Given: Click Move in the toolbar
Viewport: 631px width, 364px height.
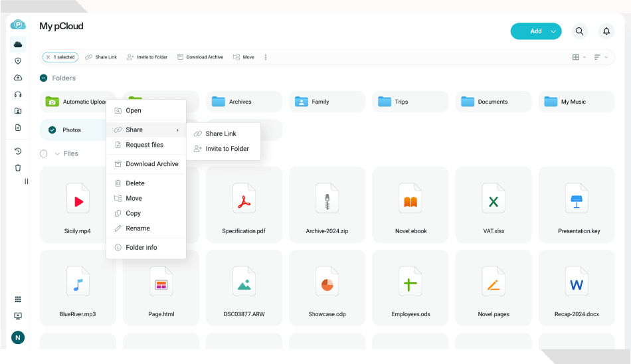Looking at the screenshot, I should [x=244, y=57].
